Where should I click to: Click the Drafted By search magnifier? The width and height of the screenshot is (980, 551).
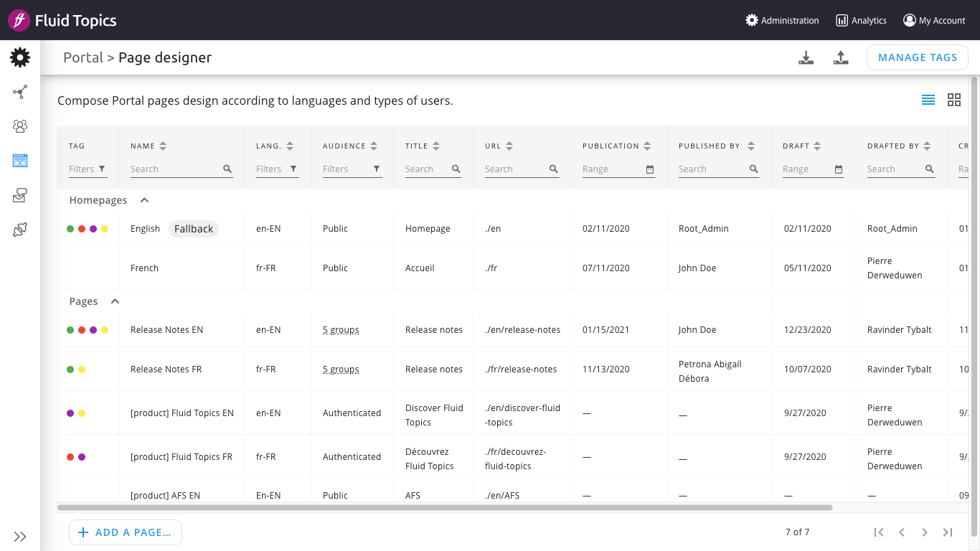click(x=930, y=169)
